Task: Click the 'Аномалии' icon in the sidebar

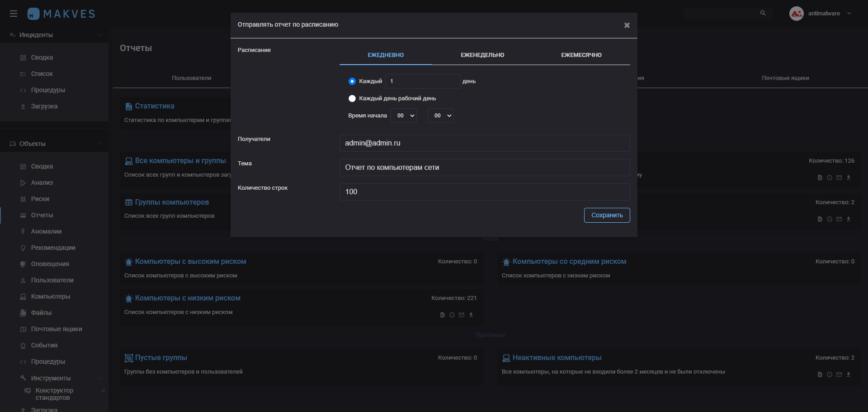Action: click(x=23, y=231)
